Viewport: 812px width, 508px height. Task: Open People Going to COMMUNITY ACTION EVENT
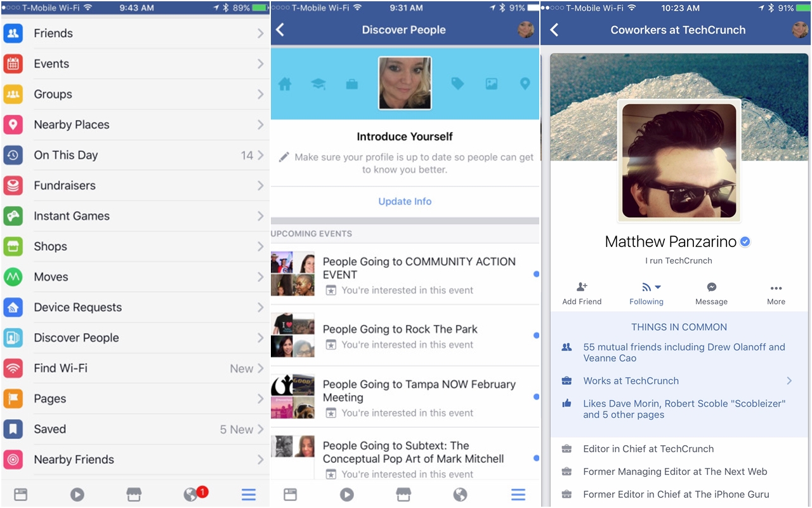click(x=405, y=275)
